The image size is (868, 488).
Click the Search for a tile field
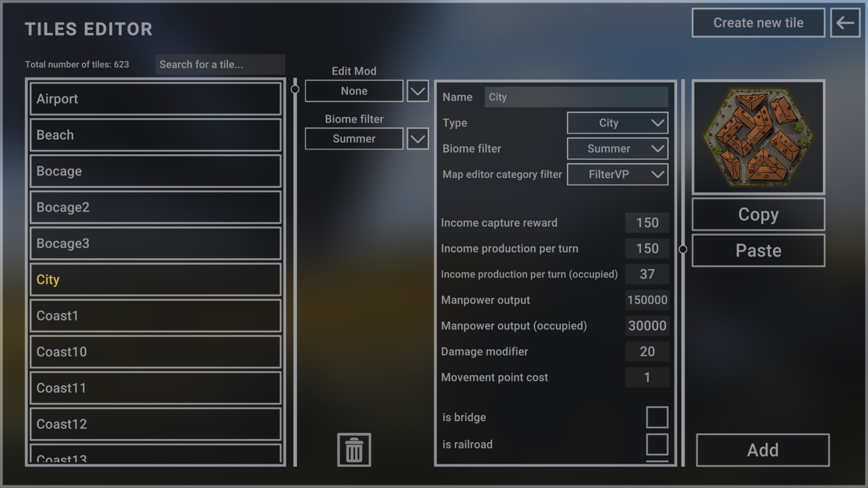(x=220, y=65)
